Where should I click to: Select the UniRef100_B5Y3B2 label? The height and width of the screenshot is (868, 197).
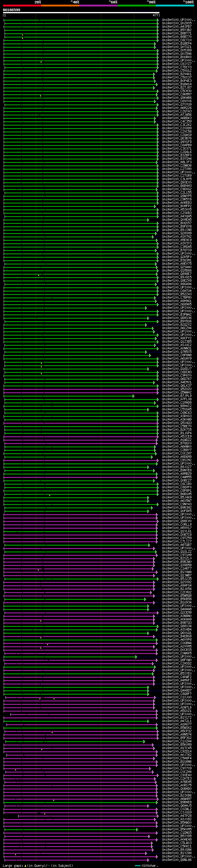(x=177, y=30)
